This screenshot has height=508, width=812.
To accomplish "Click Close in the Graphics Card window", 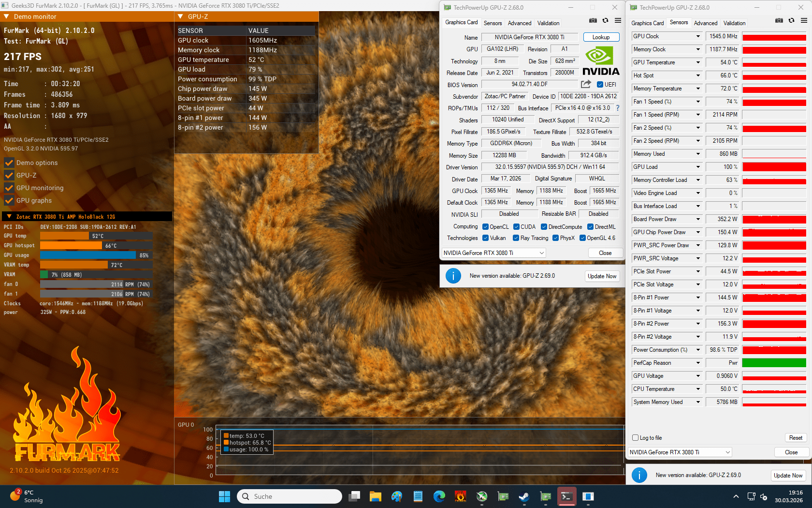I will pos(605,253).
